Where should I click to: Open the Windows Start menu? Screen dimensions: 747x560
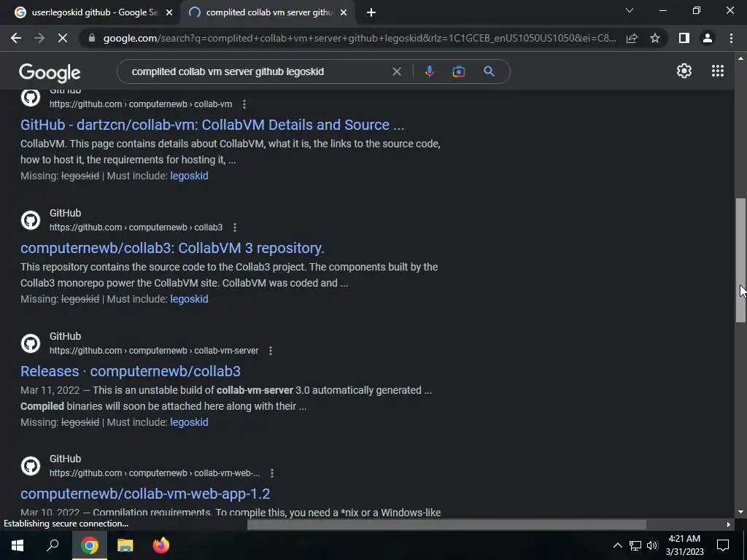(18, 545)
